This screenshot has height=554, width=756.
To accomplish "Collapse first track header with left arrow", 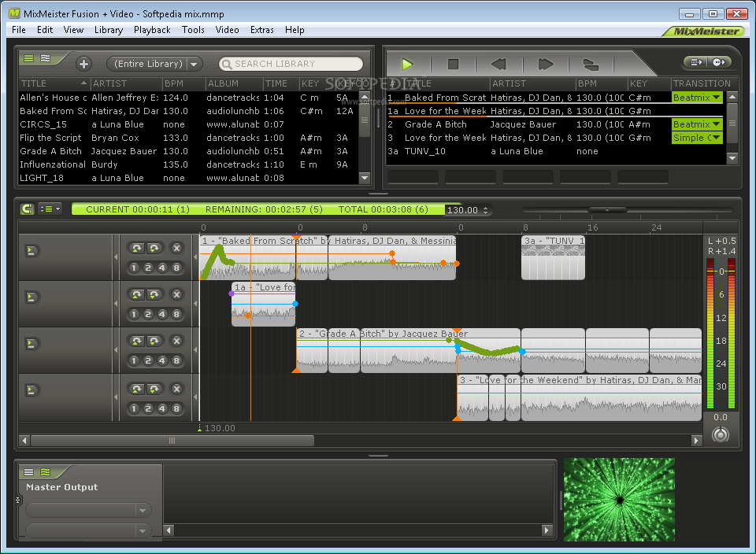I will point(116,257).
